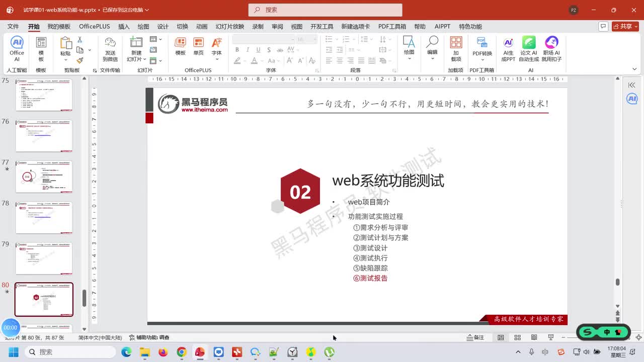The width and height of the screenshot is (644, 362).
Task: Open Chrome from the taskbar
Action: click(182, 352)
